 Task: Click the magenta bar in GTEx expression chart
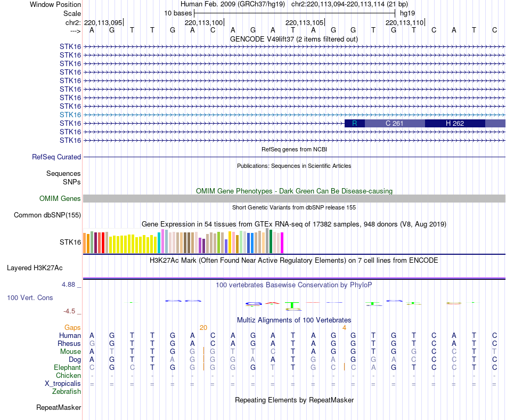pos(282,243)
